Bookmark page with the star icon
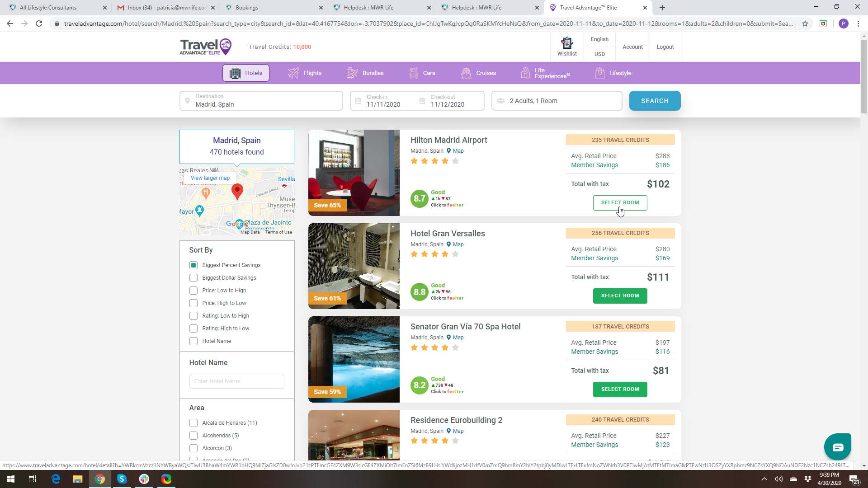The width and height of the screenshot is (868, 488). (805, 23)
